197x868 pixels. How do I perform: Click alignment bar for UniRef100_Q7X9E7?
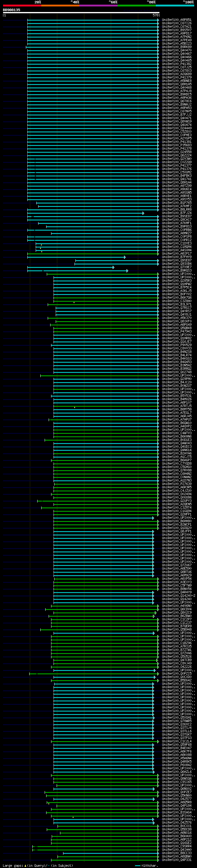(71, 267)
